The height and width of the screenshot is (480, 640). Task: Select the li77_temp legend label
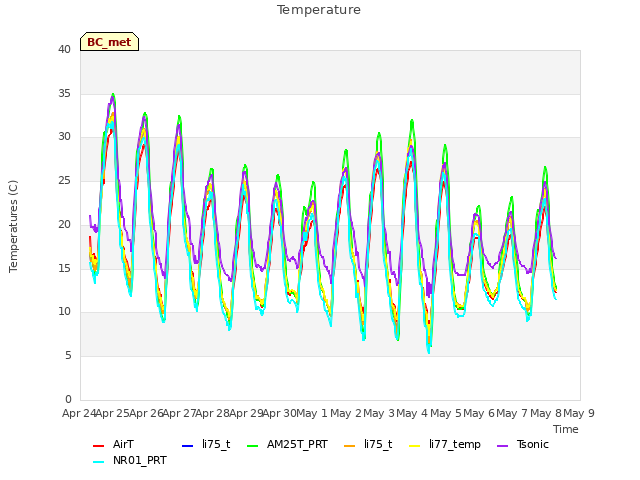point(455,444)
